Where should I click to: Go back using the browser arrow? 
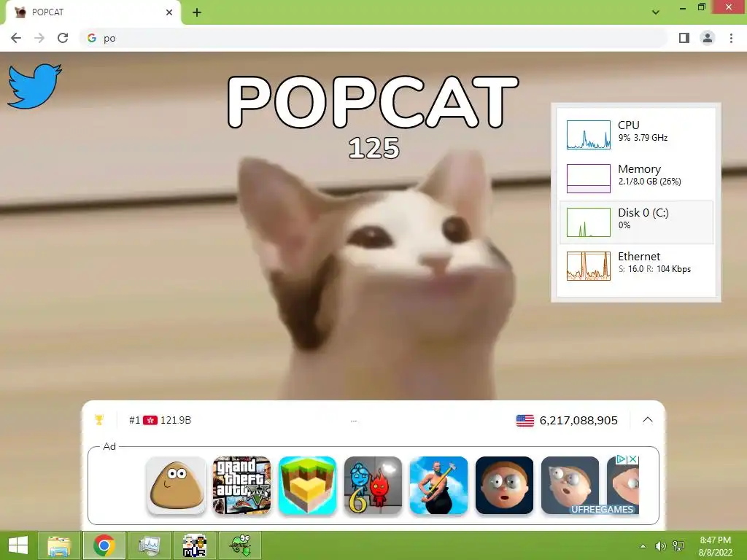click(x=16, y=38)
